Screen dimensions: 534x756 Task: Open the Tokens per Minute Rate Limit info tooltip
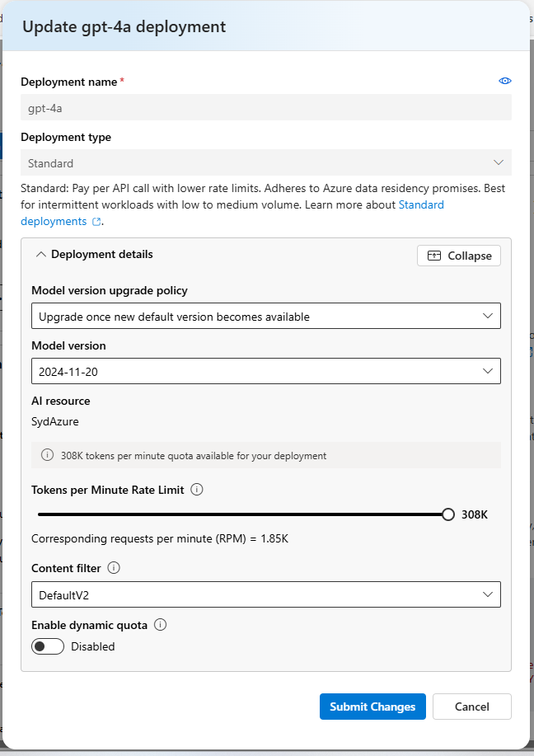tap(196, 490)
